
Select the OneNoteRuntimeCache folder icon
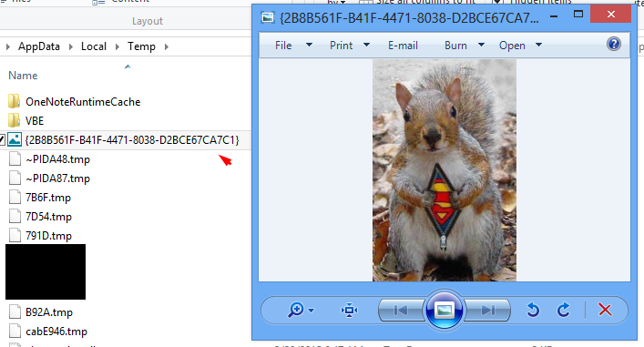pos(14,101)
